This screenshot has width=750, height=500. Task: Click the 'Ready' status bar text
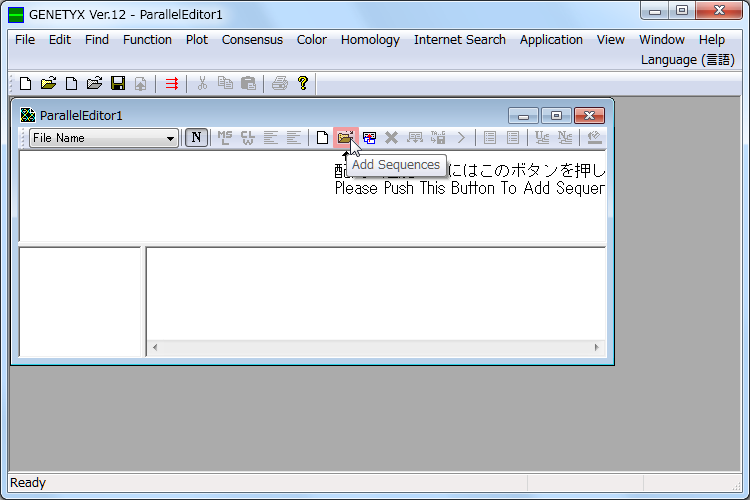click(28, 482)
